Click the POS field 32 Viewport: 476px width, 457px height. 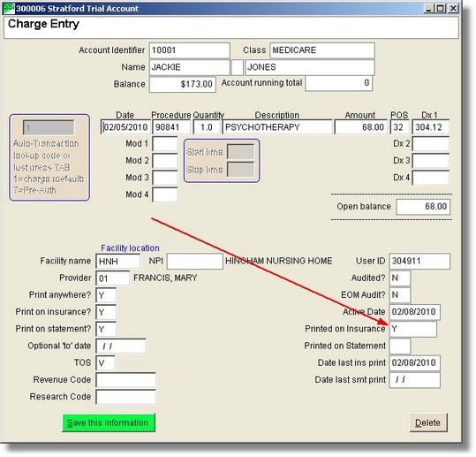[400, 127]
